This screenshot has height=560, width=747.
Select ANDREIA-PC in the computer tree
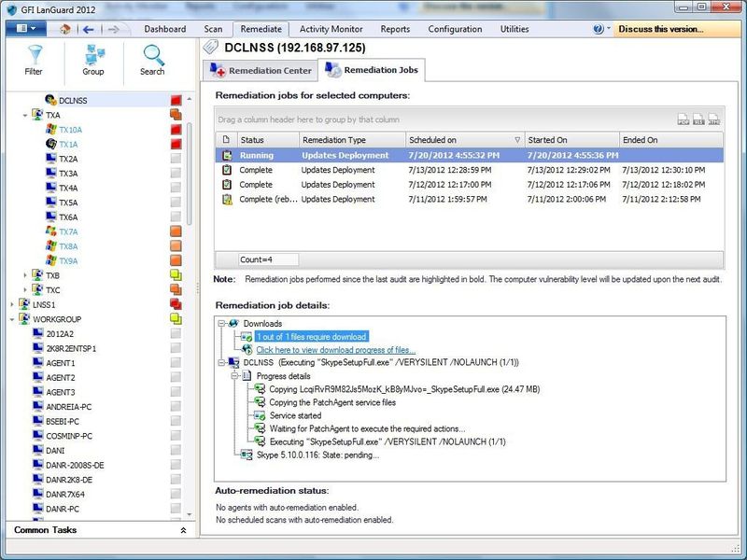[x=68, y=407]
